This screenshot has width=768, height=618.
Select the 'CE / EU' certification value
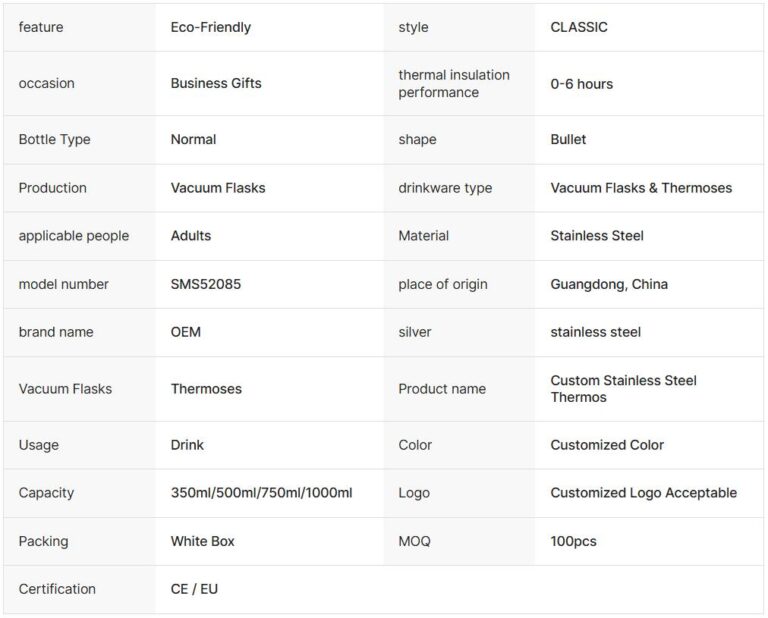[194, 589]
